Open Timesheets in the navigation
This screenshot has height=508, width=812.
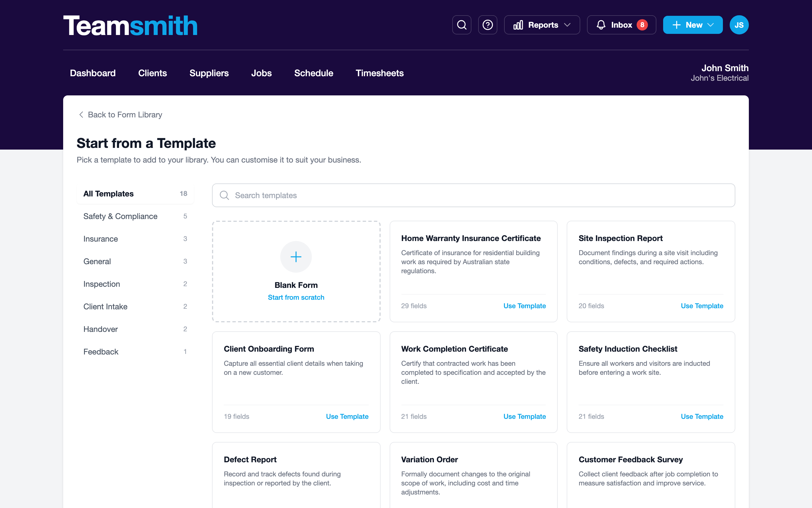(x=379, y=73)
